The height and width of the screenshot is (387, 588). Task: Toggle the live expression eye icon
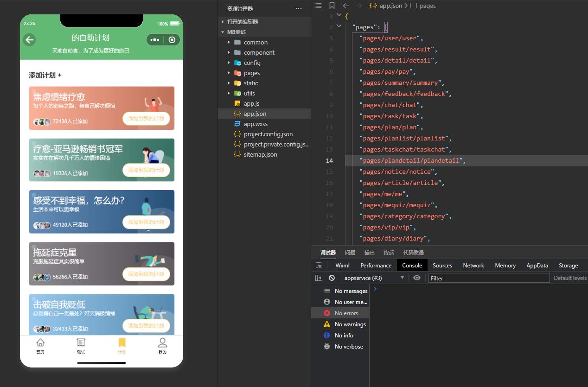[x=417, y=278]
